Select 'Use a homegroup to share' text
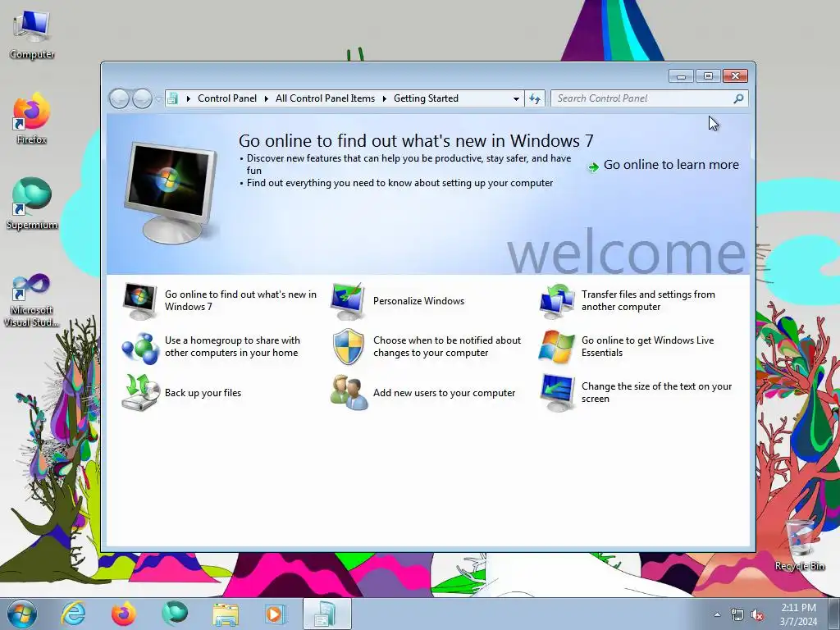Screen dimensions: 840x630 click(x=232, y=347)
